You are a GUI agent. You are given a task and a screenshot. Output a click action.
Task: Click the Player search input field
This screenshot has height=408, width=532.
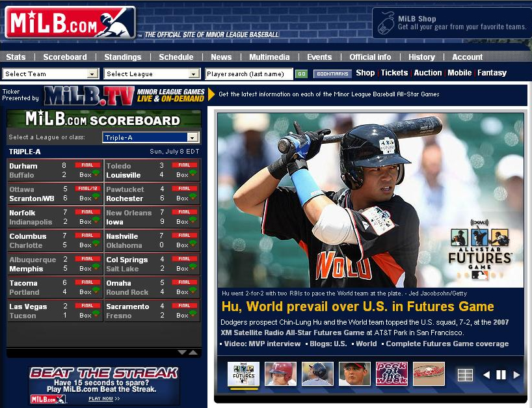pos(249,74)
